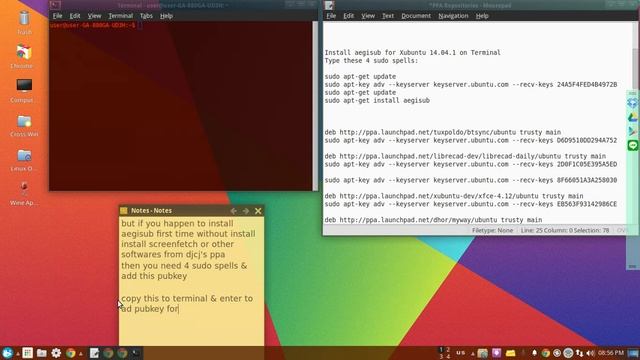
Task: Open the applications menu in the bottom panel
Action: point(7,353)
